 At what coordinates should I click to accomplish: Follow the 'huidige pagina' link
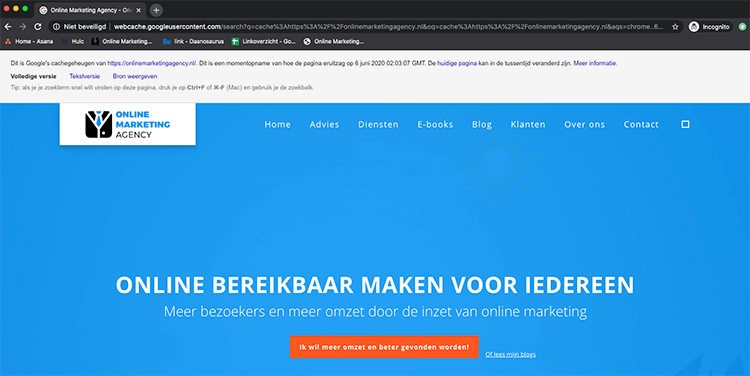point(457,63)
